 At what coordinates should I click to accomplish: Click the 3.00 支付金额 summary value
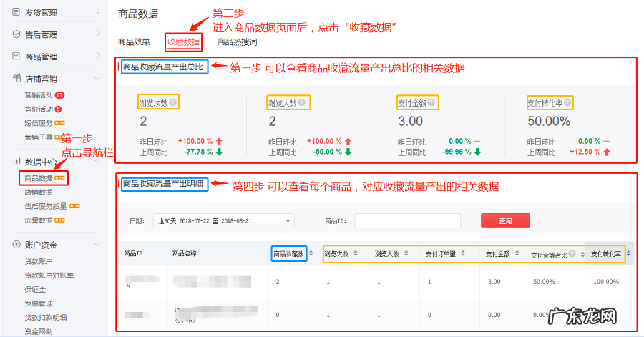410,122
